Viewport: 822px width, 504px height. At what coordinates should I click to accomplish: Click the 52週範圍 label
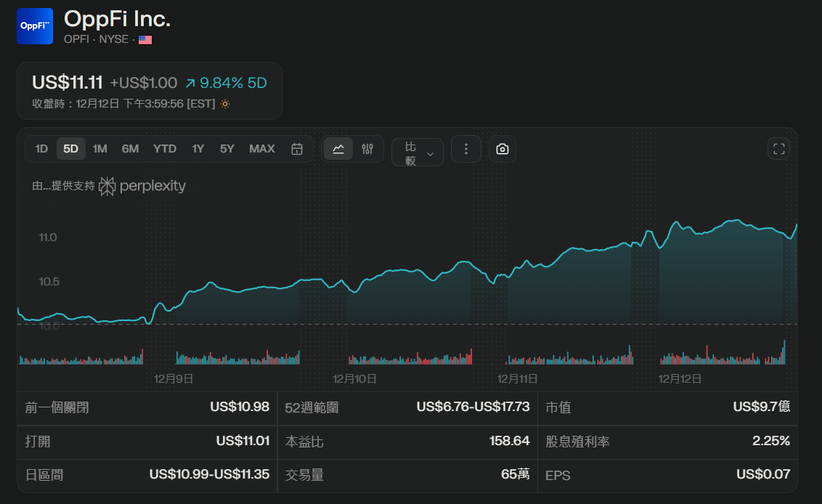coord(312,407)
